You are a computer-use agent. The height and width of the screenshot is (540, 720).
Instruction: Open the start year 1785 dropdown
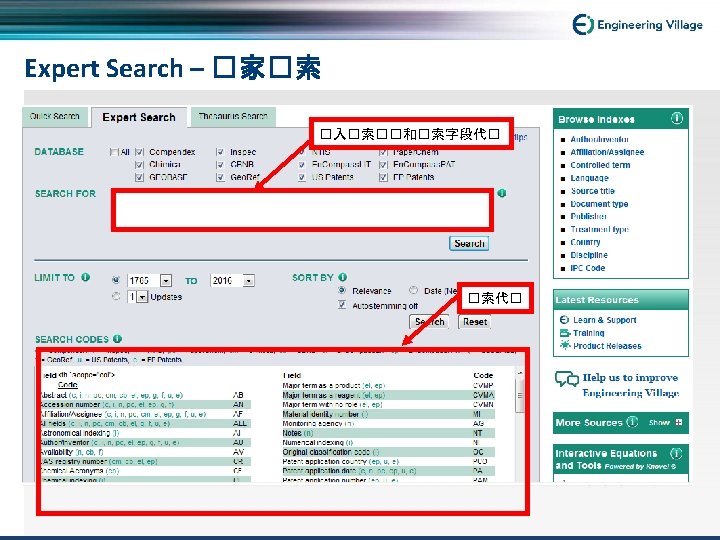[x=166, y=280]
